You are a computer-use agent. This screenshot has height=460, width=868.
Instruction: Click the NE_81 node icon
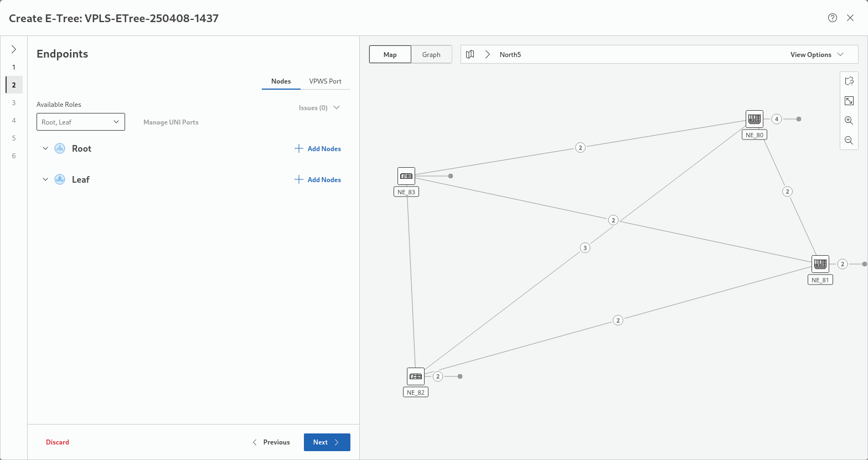(820, 264)
